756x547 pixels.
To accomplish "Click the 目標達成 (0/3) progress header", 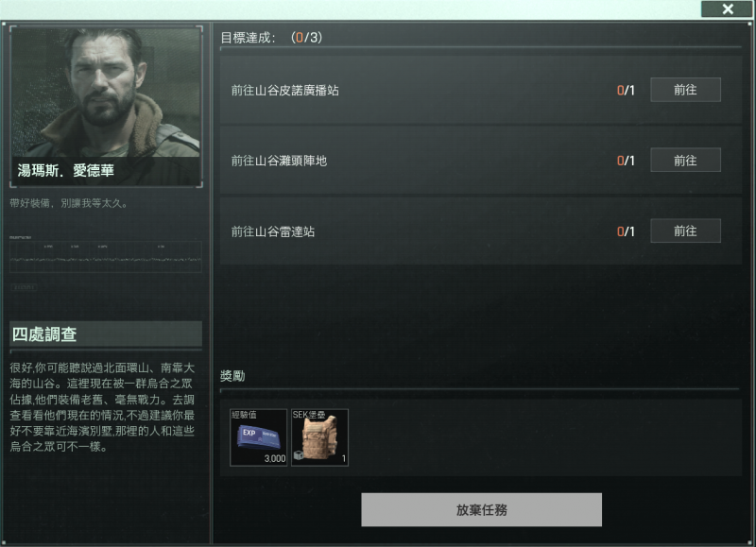I will [x=271, y=38].
